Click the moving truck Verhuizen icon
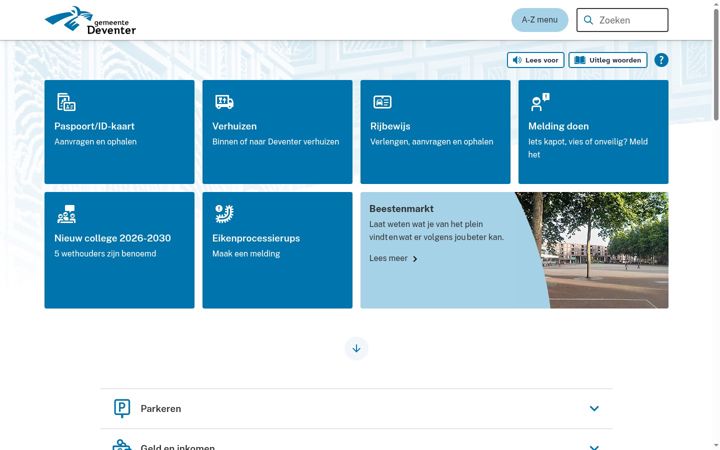This screenshot has height=450, width=720. tap(224, 102)
